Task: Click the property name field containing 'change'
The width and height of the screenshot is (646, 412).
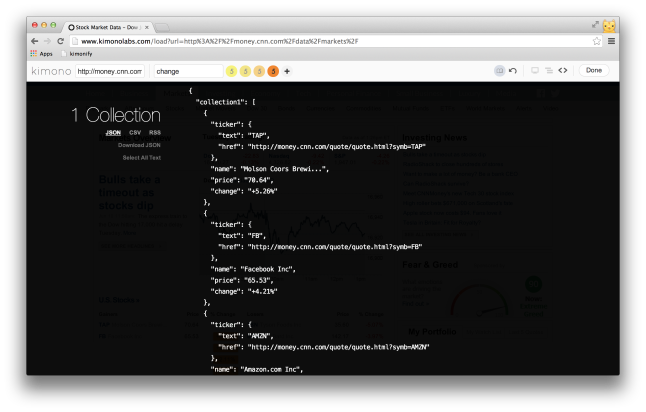Action: 187,71
